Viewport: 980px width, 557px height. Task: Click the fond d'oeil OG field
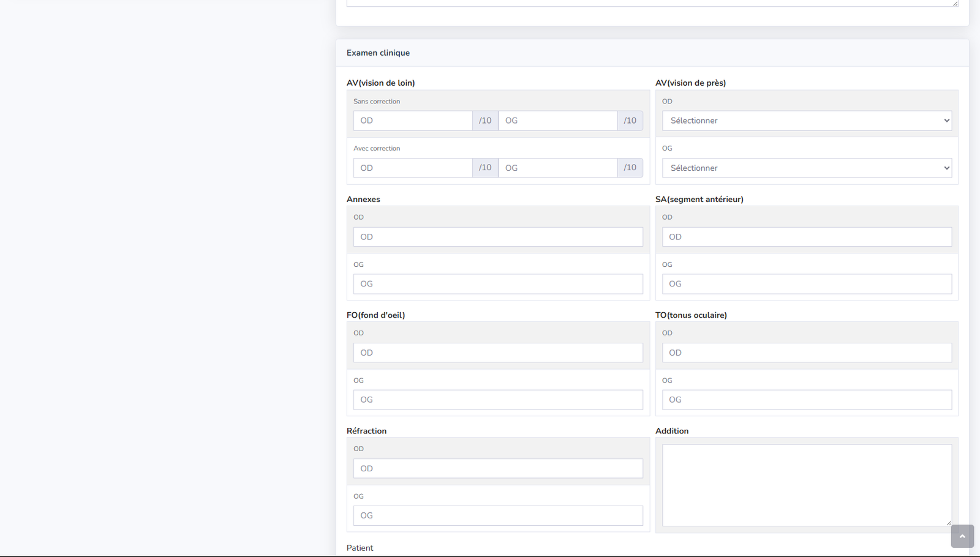pos(497,400)
